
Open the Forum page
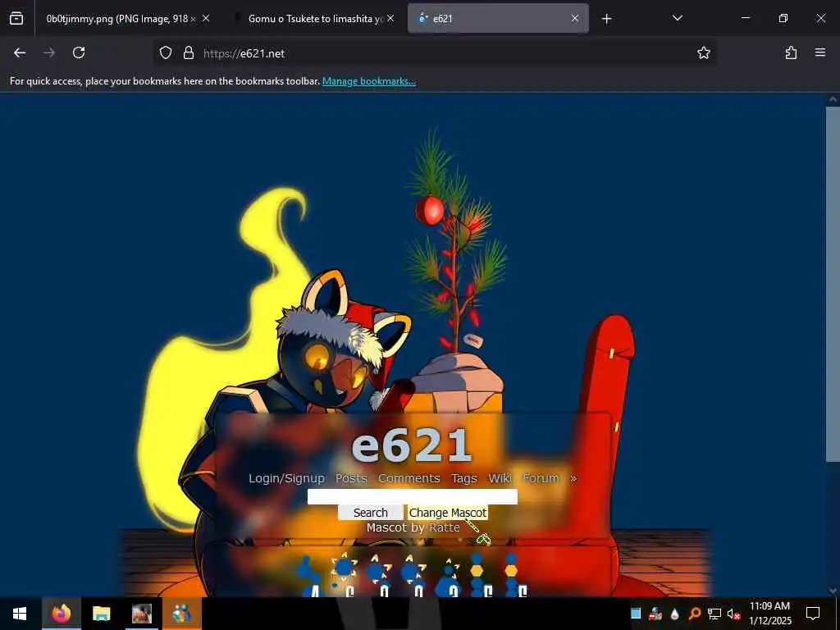point(541,478)
